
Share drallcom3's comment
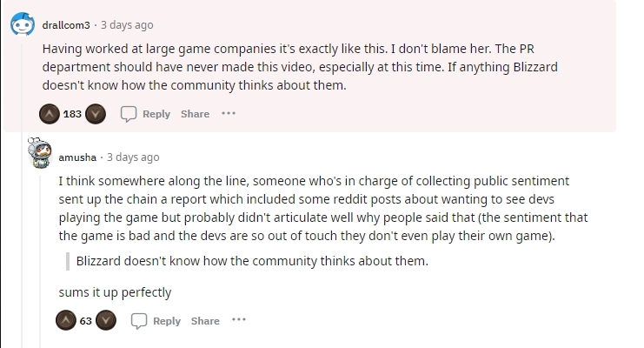pyautogui.click(x=195, y=114)
